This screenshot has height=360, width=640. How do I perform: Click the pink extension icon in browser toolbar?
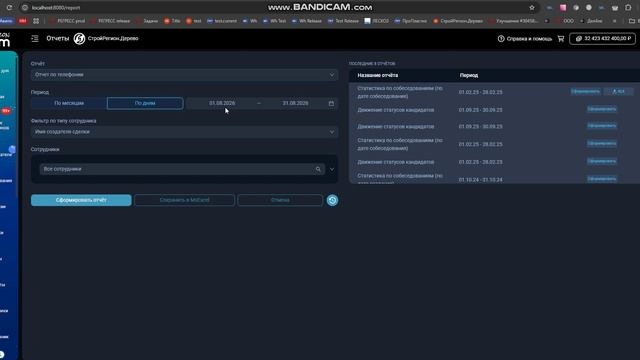563,7
